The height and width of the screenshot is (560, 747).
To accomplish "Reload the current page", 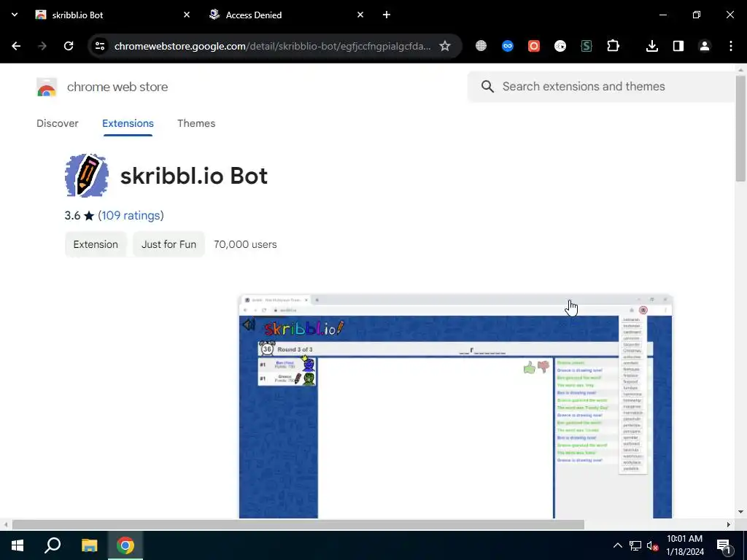I will point(69,46).
